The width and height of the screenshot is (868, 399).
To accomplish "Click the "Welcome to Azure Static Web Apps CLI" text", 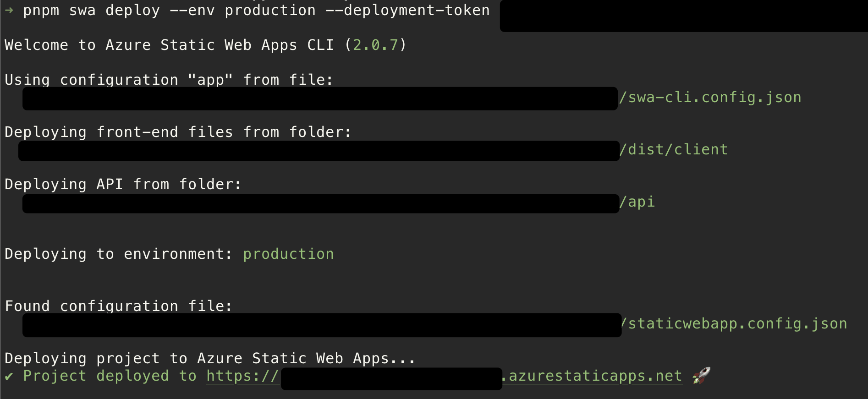I will click(x=169, y=45).
